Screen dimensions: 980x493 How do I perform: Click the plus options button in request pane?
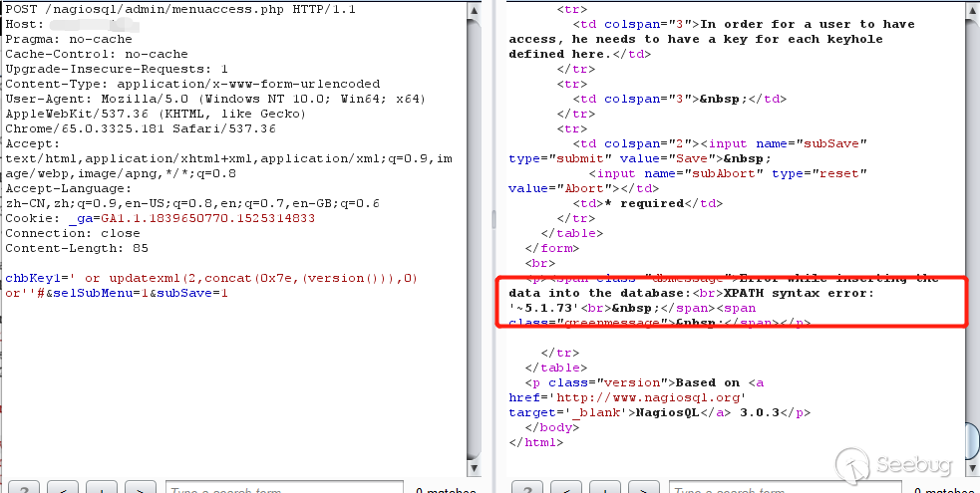coord(102,487)
